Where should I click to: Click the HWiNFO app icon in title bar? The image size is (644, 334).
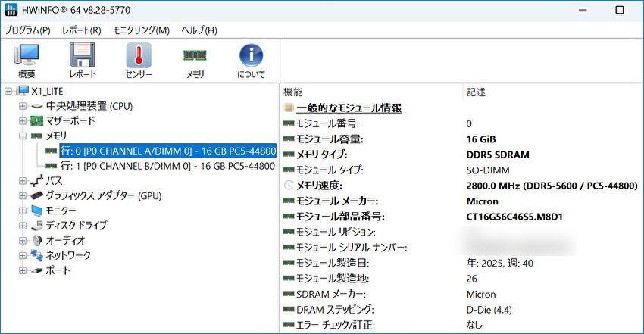(x=11, y=10)
